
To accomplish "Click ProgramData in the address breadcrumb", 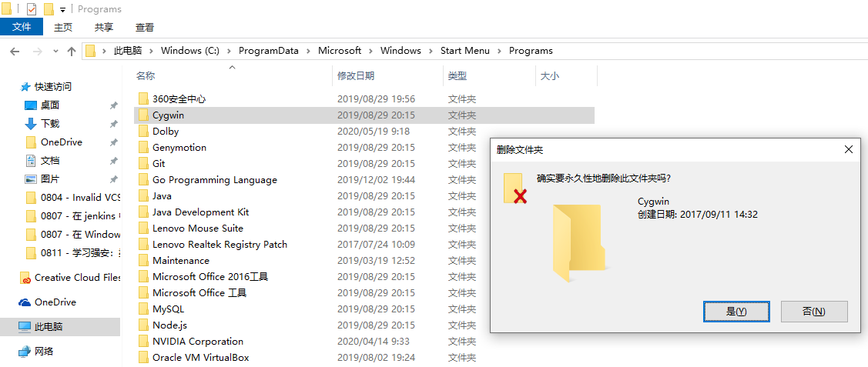I will click(269, 50).
